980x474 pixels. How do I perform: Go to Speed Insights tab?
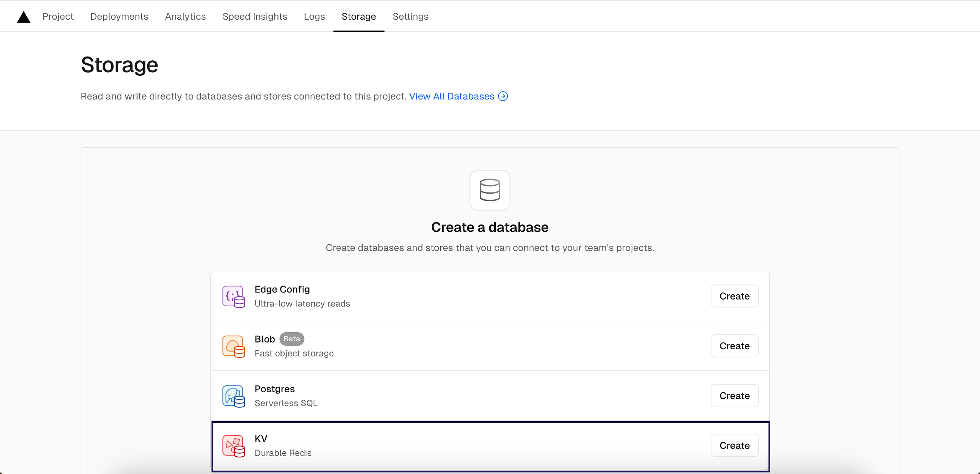coord(254,16)
